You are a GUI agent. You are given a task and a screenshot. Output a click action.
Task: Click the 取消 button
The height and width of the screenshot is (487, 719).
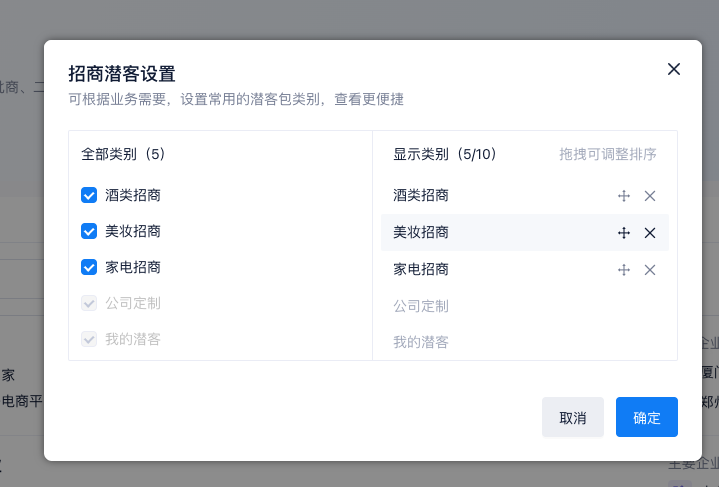coord(573,417)
